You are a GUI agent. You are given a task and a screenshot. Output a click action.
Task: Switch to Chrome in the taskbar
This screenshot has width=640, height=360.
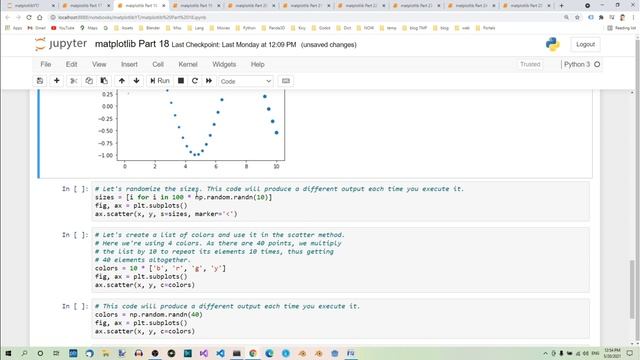tap(253, 353)
